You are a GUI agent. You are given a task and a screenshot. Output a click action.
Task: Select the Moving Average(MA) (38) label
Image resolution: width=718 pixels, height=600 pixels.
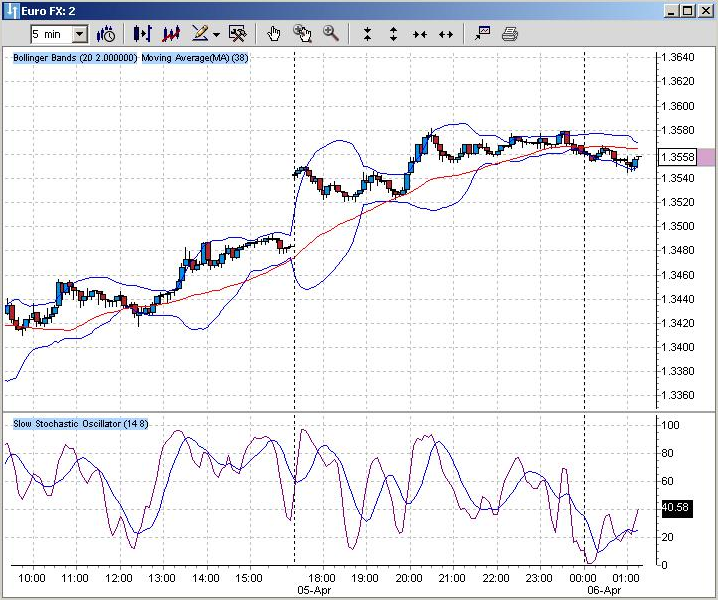(x=195, y=58)
